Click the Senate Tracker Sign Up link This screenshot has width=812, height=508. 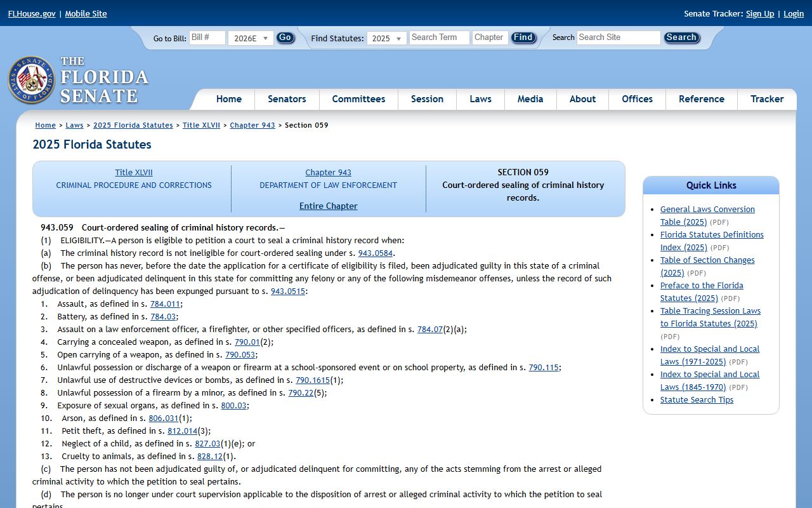click(x=760, y=13)
